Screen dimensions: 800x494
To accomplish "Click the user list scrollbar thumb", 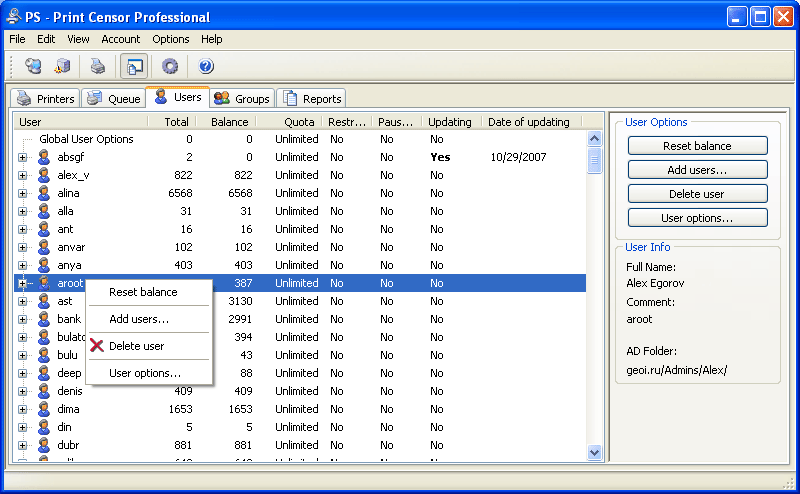I will [594, 161].
